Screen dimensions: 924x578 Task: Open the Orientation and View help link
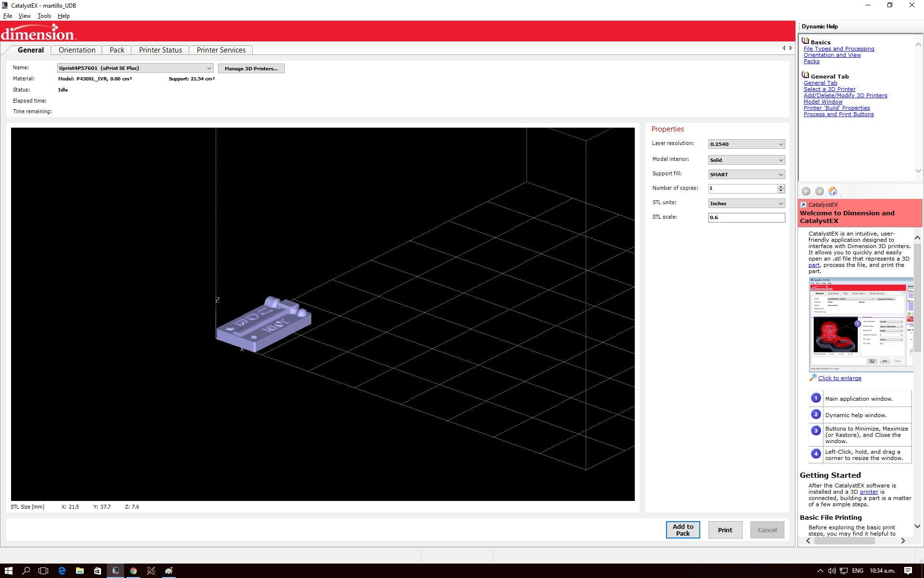pos(832,55)
